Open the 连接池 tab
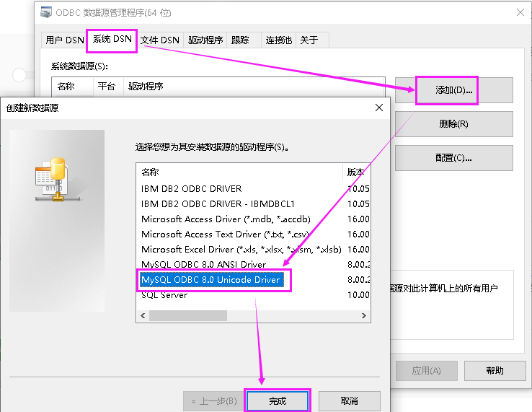532x412 pixels. [x=278, y=40]
